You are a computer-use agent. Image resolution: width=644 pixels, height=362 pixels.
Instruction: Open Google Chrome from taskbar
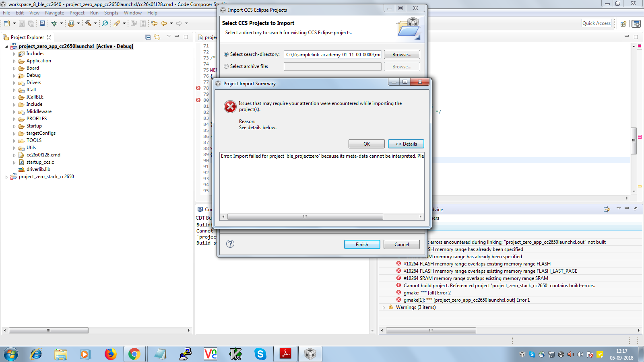click(x=134, y=354)
